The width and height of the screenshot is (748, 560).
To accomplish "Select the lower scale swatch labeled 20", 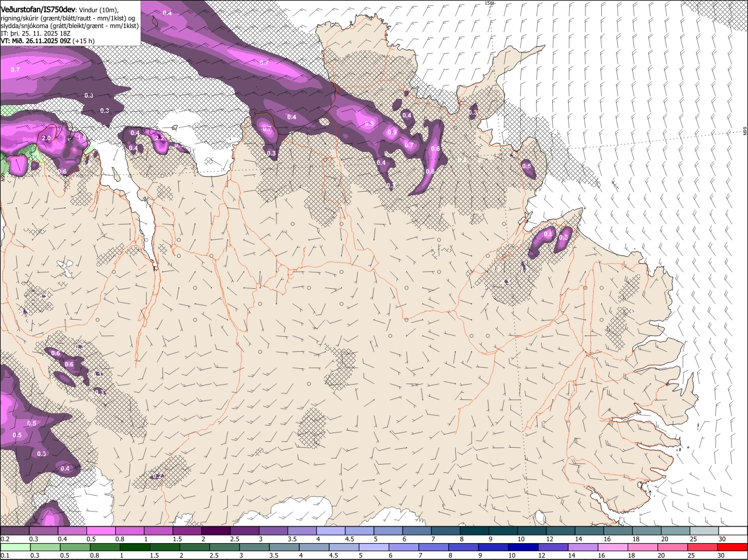I will (x=673, y=547).
